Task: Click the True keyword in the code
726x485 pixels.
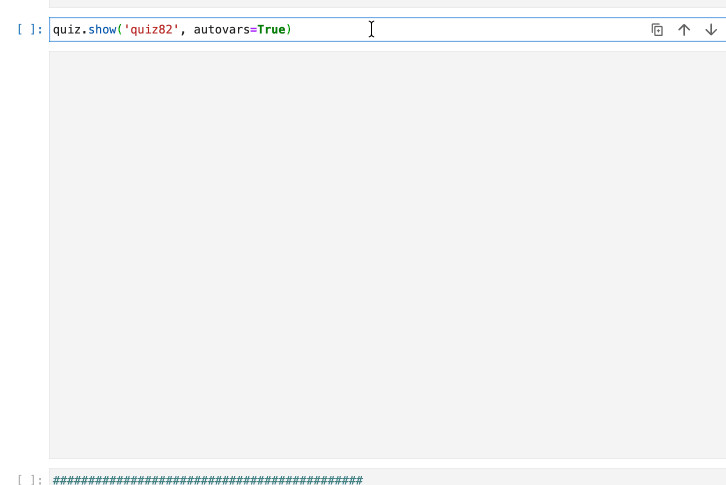Action: pos(271,30)
